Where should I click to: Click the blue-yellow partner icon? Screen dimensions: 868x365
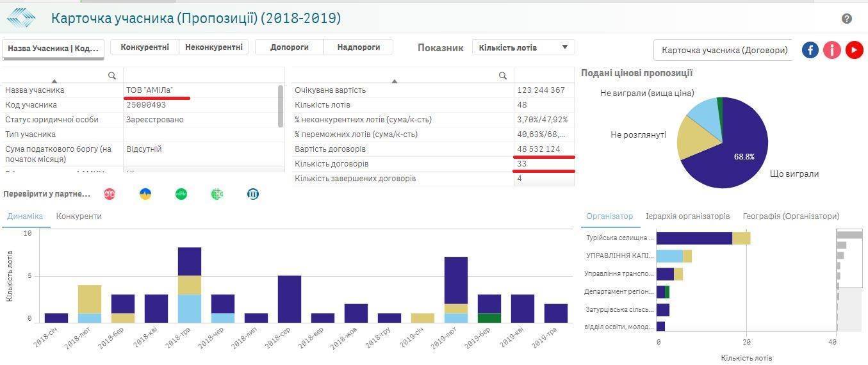pos(145,194)
